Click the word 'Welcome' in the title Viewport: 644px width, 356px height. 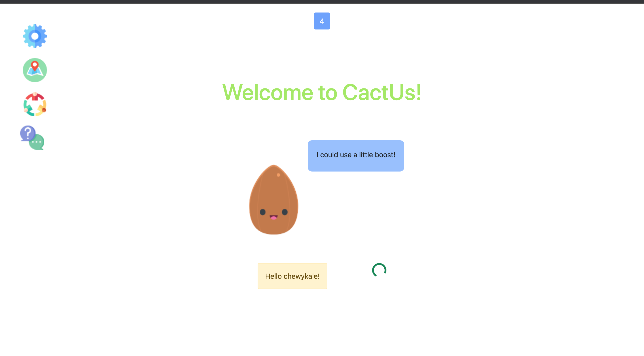(267, 92)
